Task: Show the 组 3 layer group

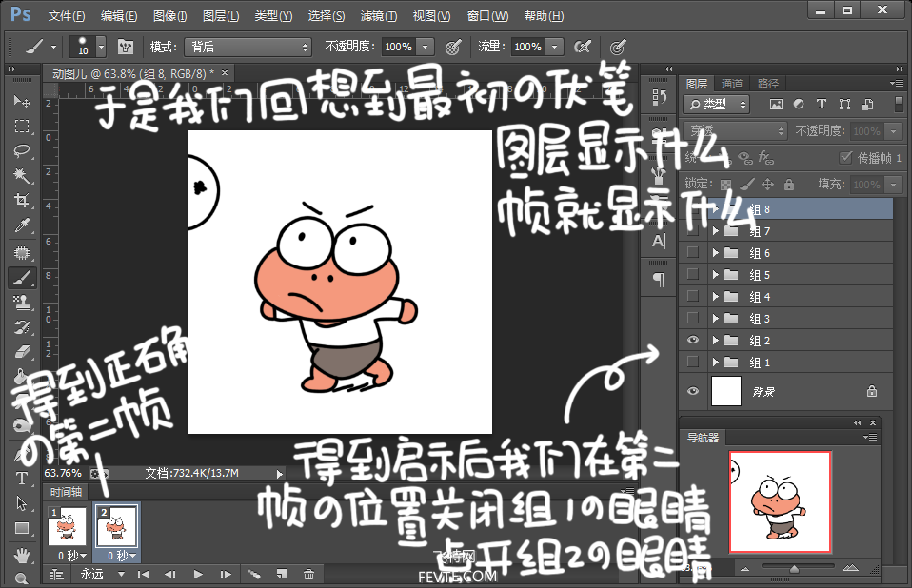Action: pyautogui.click(x=693, y=318)
